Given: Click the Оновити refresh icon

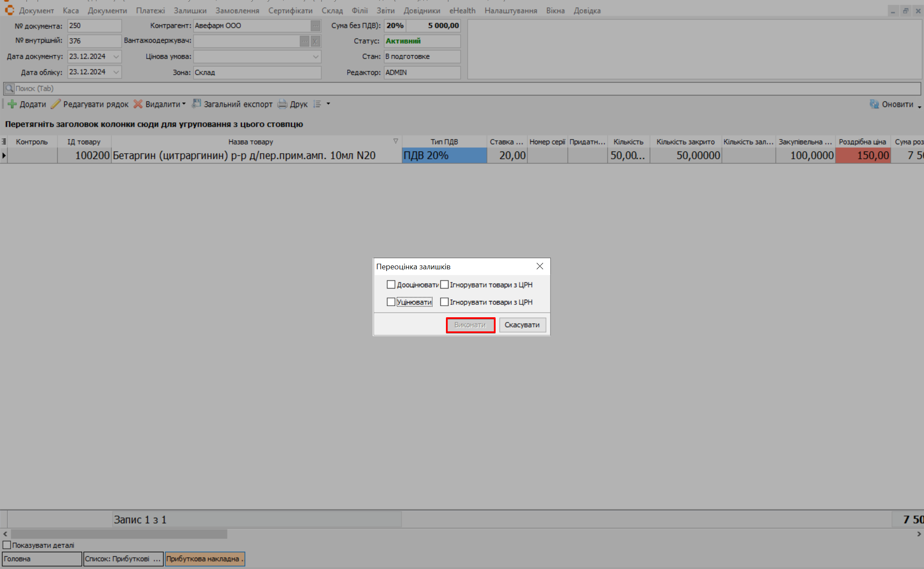Looking at the screenshot, I should pyautogui.click(x=874, y=104).
